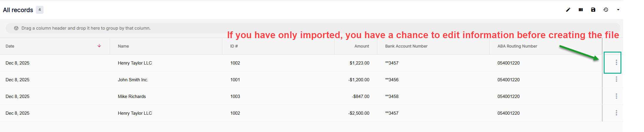
Task: Open three-dot menu for Henry Taylor $1,223.00 row
Action: (x=616, y=62)
